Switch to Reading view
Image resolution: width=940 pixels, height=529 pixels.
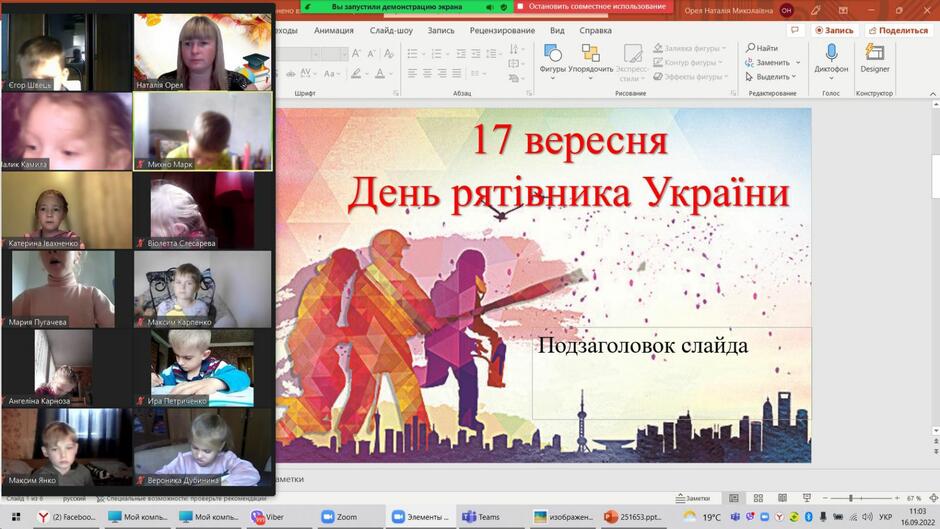pyautogui.click(x=782, y=498)
